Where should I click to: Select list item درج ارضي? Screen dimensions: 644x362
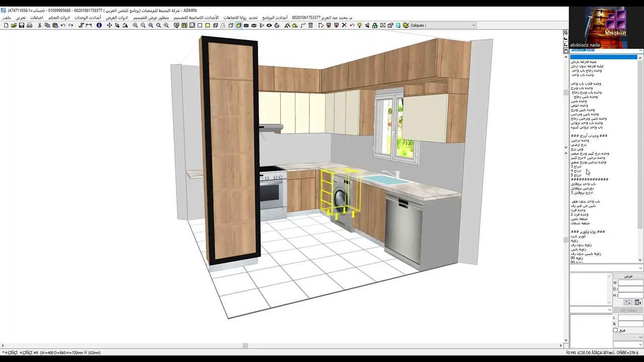(x=579, y=145)
